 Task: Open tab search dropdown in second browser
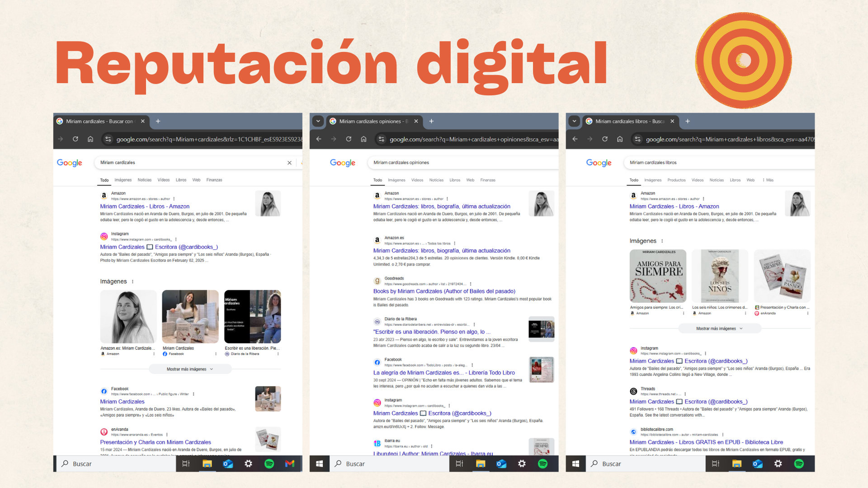[318, 121]
